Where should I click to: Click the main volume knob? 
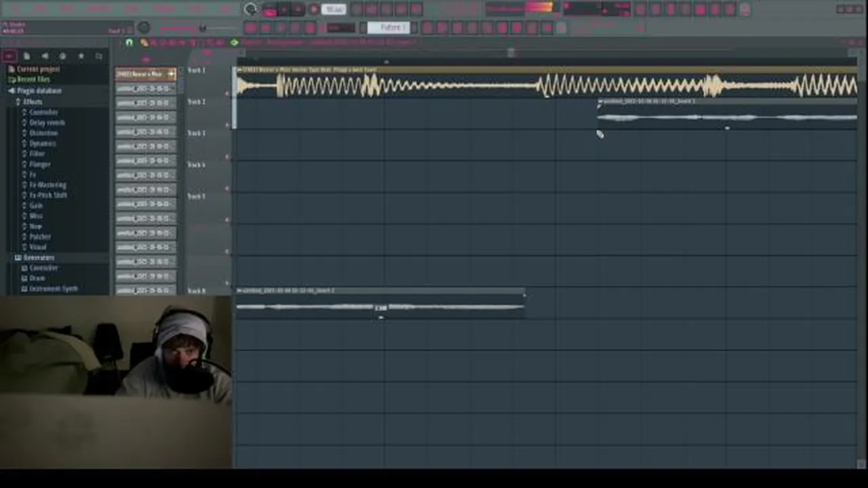point(144,28)
